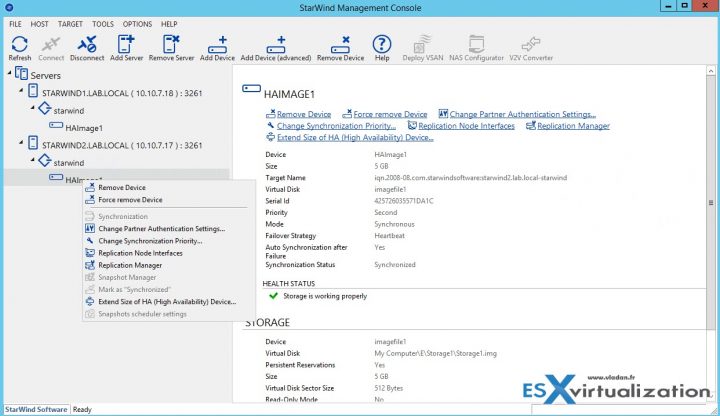Click the Remove Device link in details

click(x=304, y=114)
